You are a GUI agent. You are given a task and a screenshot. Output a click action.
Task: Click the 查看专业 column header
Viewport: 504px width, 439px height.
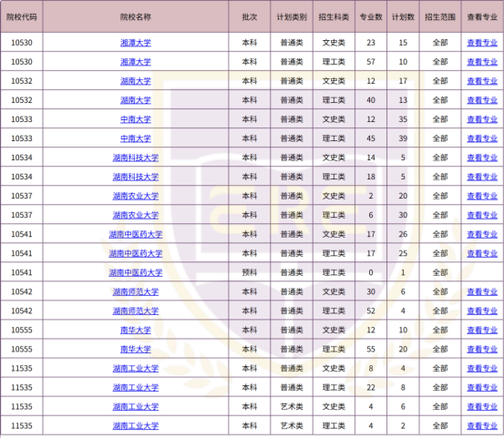coord(482,17)
